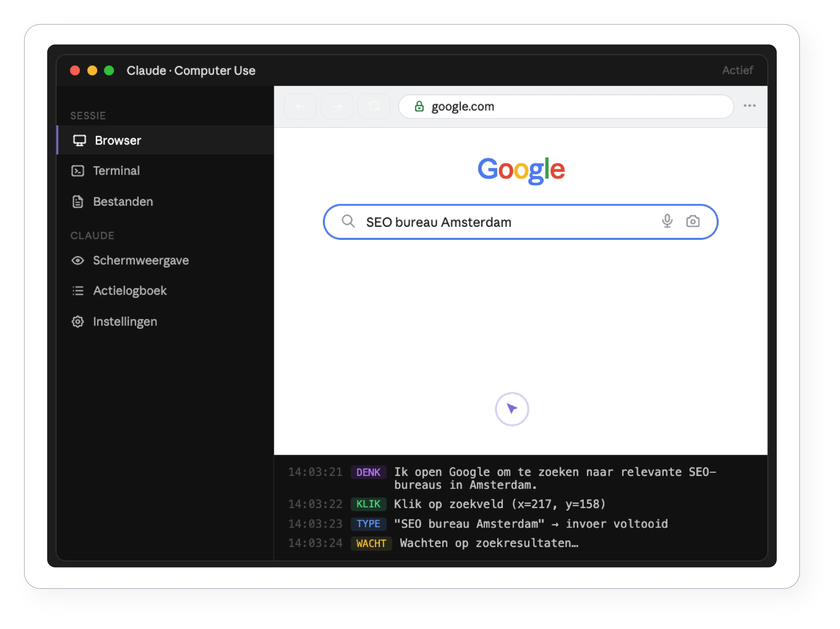Image resolution: width=840 pixels, height=629 pixels.
Task: Open the Actielogboek list
Action: [x=165, y=291]
